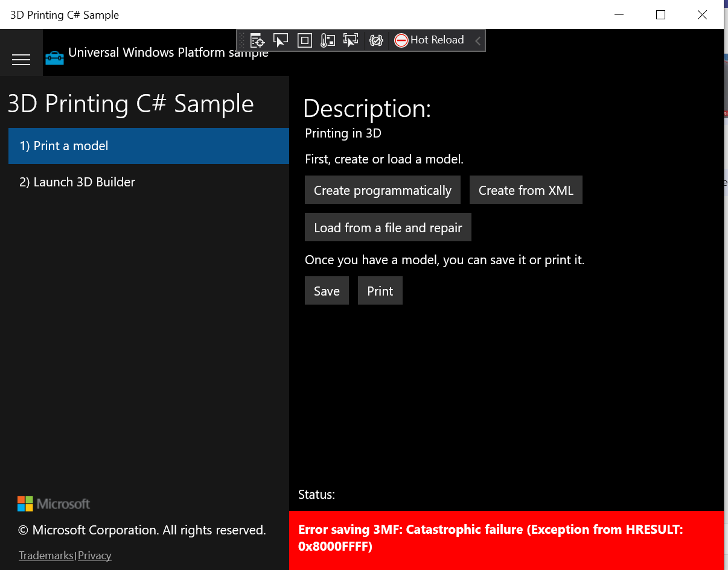
Task: Open the Live Visual Tree debug icon
Action: pos(257,40)
